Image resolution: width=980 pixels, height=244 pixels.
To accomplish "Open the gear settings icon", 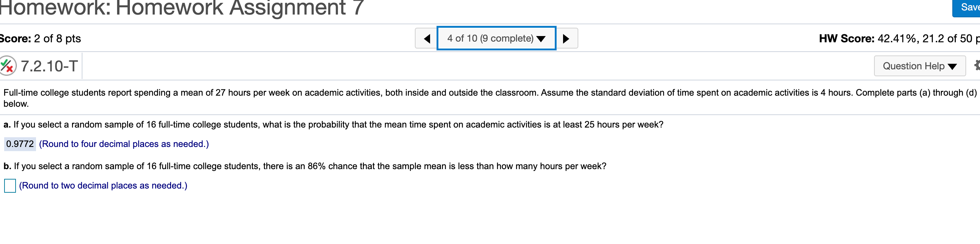I will [x=976, y=66].
